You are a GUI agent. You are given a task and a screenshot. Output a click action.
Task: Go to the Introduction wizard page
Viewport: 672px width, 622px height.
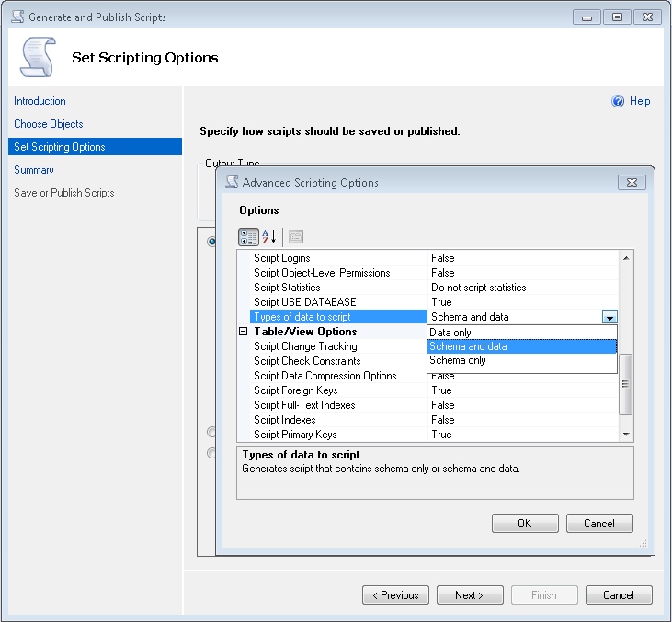point(40,101)
